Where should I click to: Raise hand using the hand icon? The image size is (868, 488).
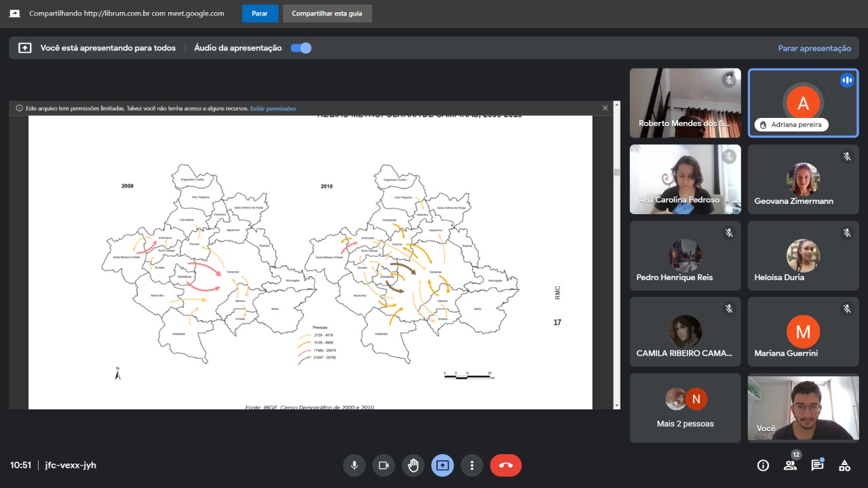pos(413,465)
